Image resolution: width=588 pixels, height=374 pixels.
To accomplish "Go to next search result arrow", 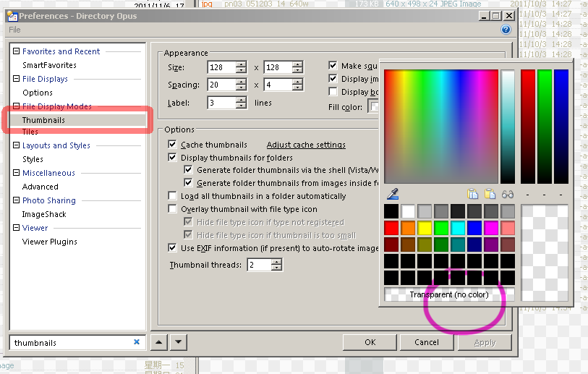I will tap(178, 342).
